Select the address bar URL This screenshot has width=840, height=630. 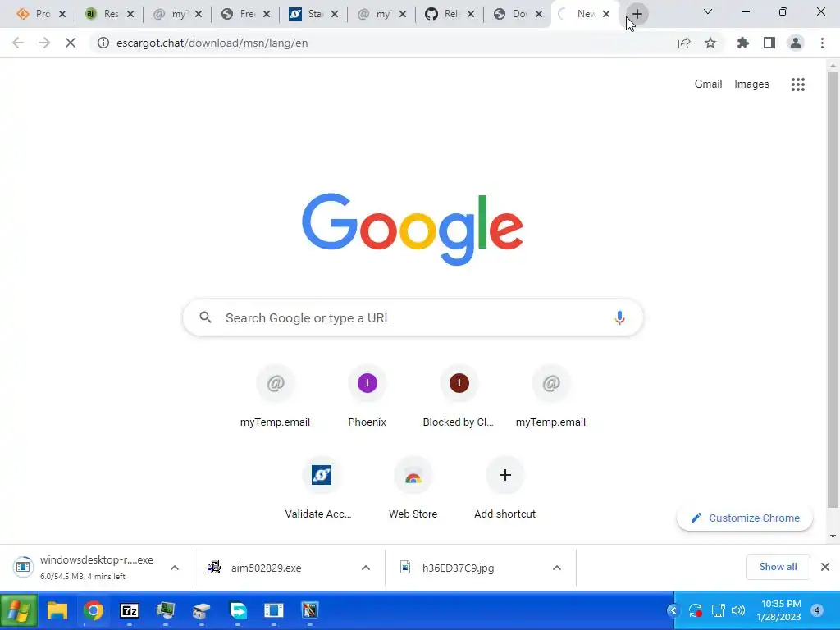[212, 43]
